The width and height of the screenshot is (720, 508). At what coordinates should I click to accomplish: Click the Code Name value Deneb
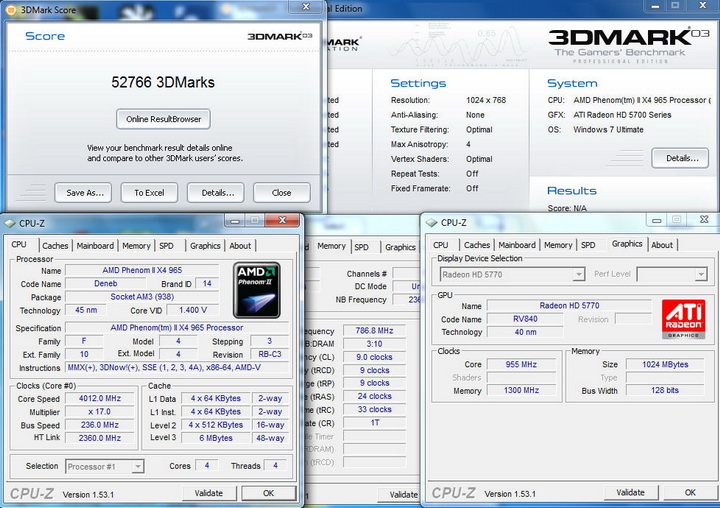point(106,283)
